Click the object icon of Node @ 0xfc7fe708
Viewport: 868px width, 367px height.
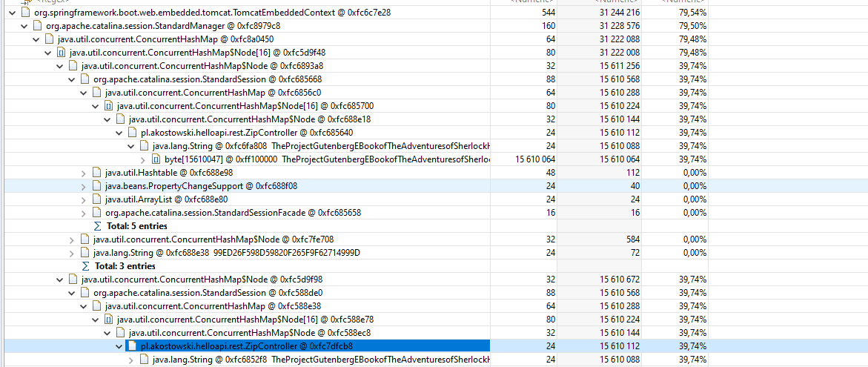pyautogui.click(x=85, y=239)
